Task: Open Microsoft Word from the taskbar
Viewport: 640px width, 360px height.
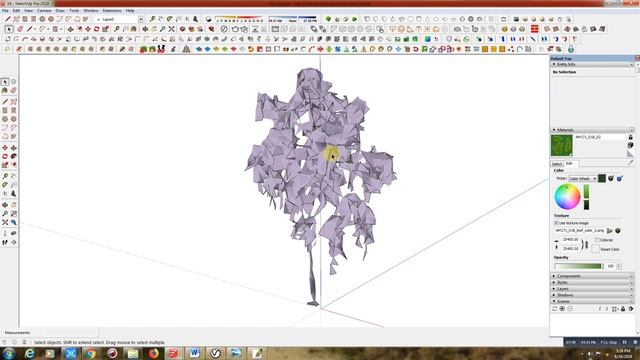Action: coord(194,353)
